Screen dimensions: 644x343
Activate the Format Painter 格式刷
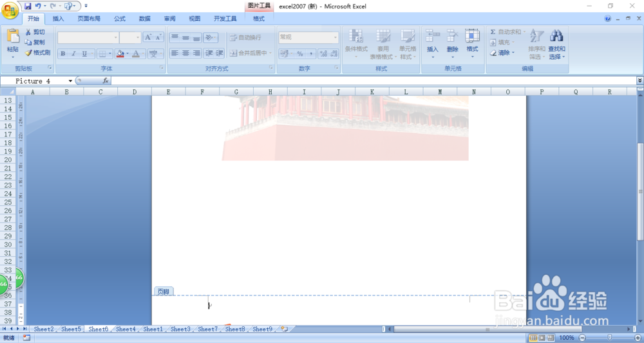click(x=38, y=53)
